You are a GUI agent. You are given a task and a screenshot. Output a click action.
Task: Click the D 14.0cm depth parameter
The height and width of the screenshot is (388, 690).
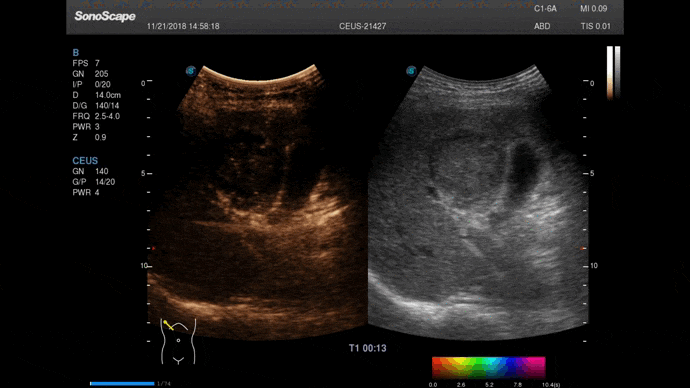point(96,95)
